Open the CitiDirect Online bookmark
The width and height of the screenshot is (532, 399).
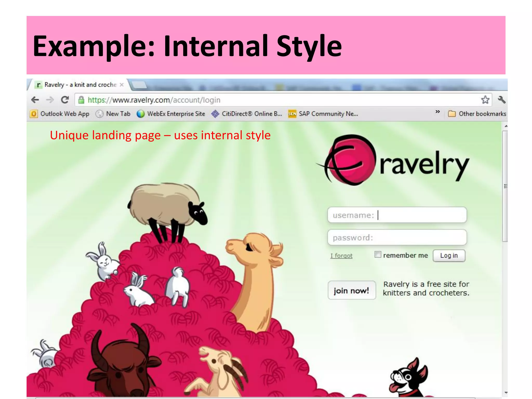247,114
